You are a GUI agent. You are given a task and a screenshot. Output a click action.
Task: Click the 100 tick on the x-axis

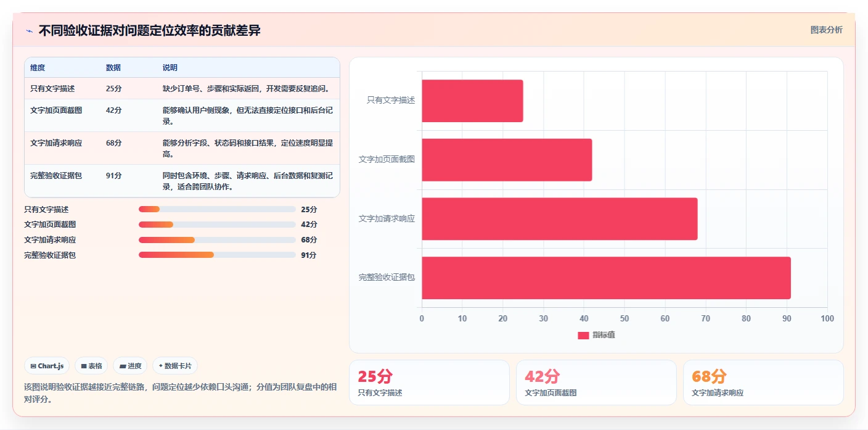pos(827,319)
